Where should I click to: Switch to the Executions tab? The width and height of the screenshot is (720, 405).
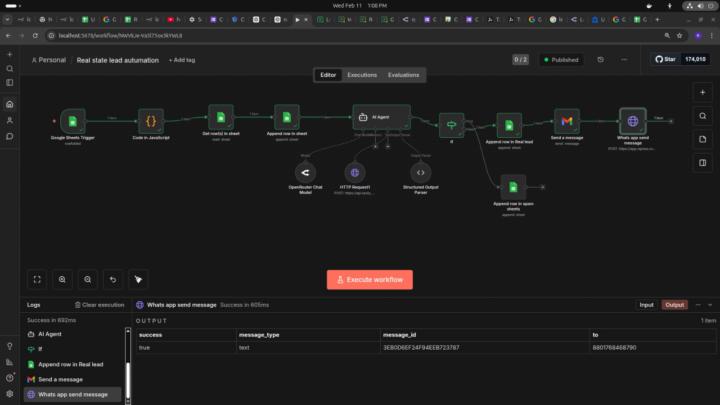[x=362, y=75]
